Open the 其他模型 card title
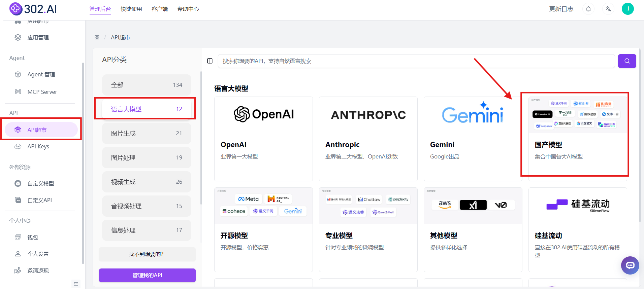644x289 pixels. (444, 236)
